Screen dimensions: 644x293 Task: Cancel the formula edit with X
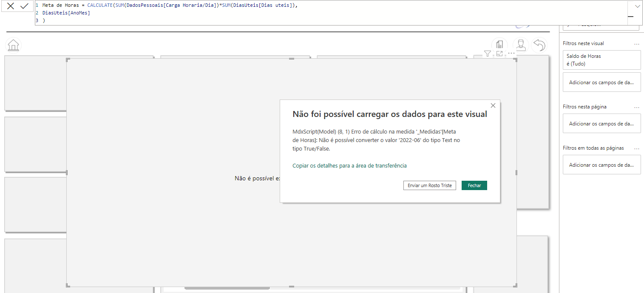[11, 6]
